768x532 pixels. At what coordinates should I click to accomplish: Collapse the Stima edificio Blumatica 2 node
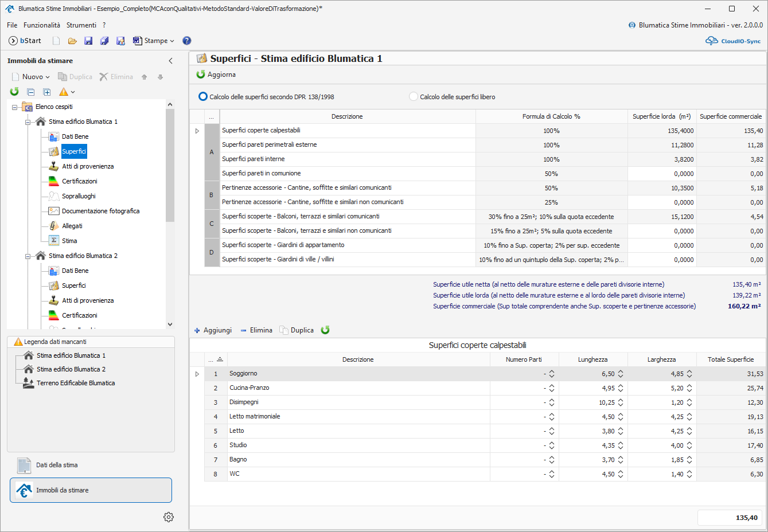click(x=28, y=256)
